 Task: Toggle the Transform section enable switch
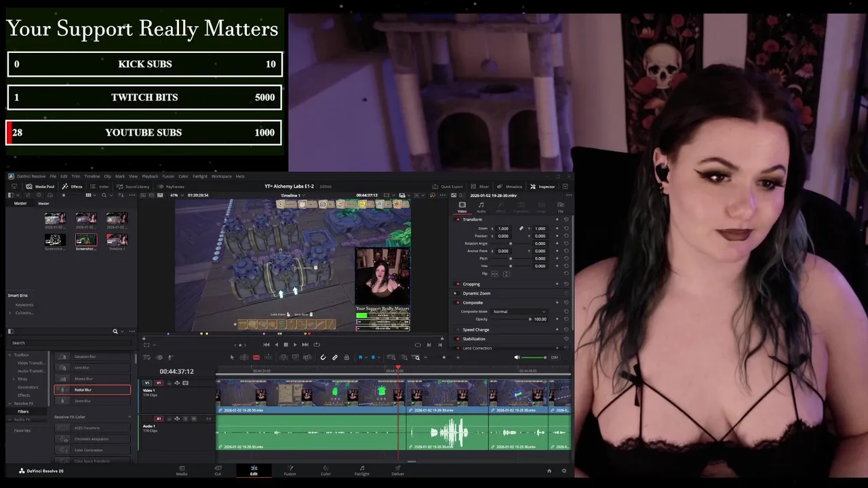(458, 220)
